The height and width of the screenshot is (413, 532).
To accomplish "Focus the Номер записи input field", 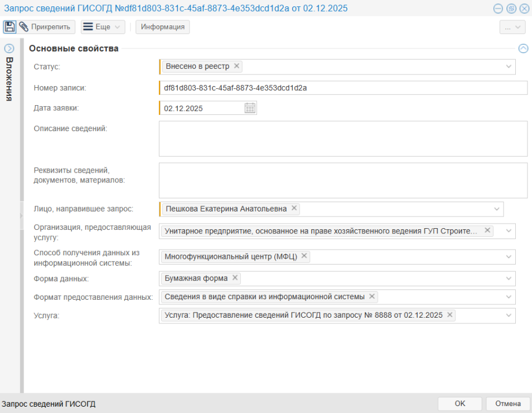I will coord(343,88).
